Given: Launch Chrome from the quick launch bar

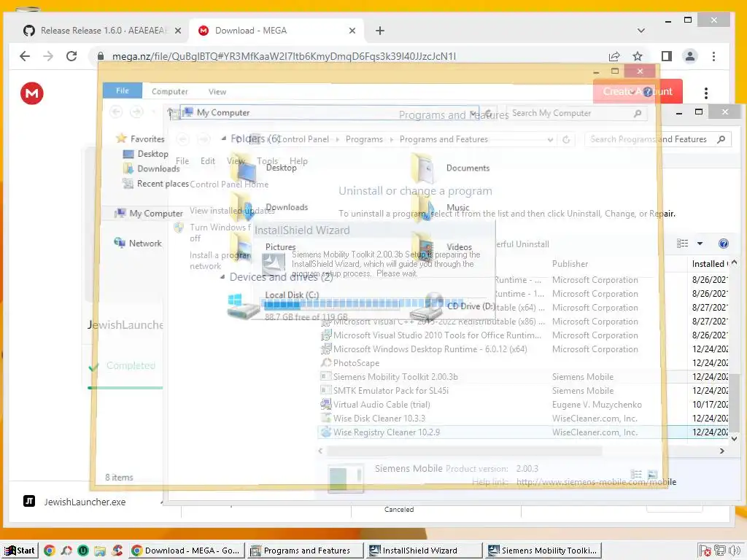Looking at the screenshot, I should 49,551.
